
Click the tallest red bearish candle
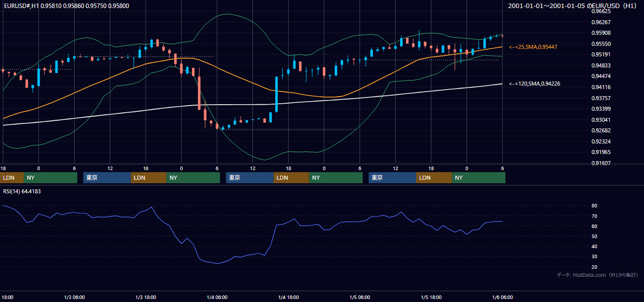click(200, 93)
